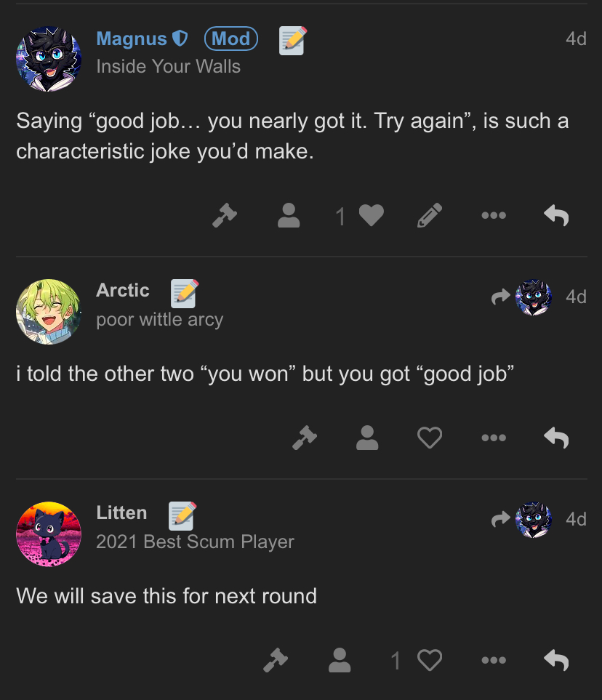Click the gavel icon on Litten's post
This screenshot has width=602, height=700.
(276, 660)
